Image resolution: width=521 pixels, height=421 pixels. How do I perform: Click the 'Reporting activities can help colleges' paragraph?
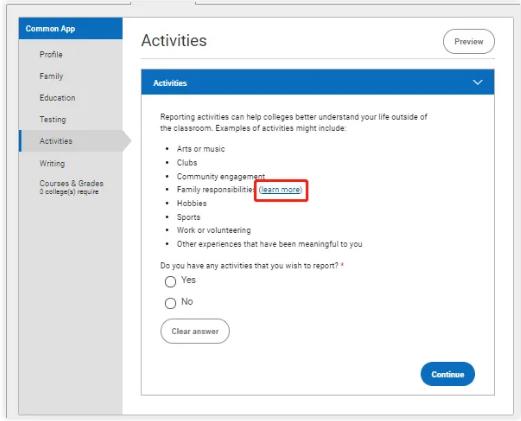coord(294,122)
